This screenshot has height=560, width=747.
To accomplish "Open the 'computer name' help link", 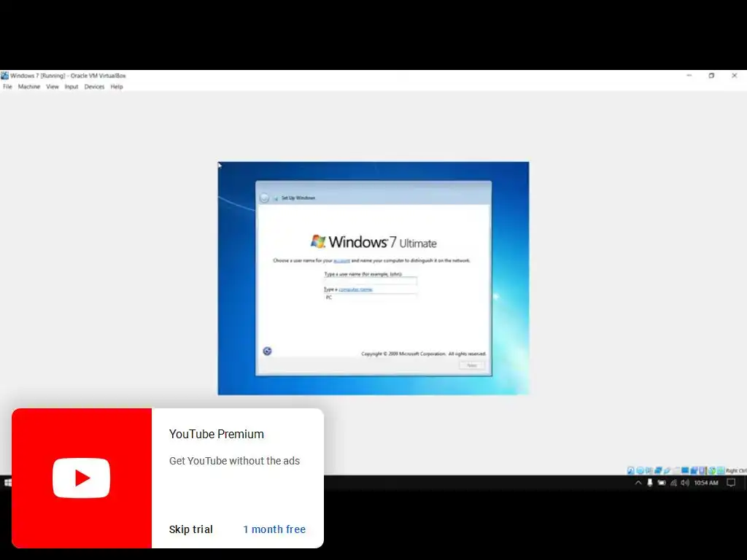I will click(x=355, y=289).
